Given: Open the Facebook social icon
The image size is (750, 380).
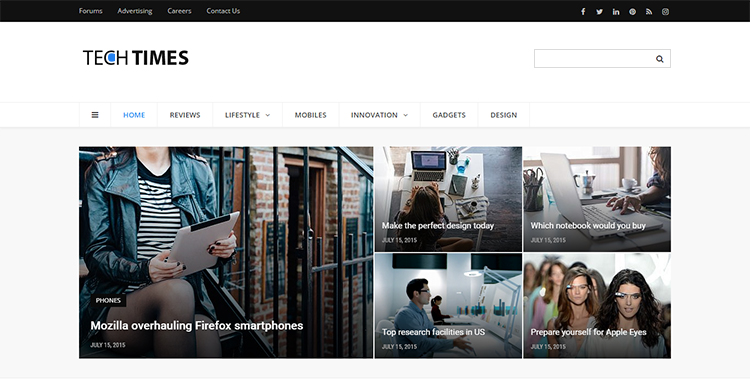Looking at the screenshot, I should pyautogui.click(x=583, y=11).
